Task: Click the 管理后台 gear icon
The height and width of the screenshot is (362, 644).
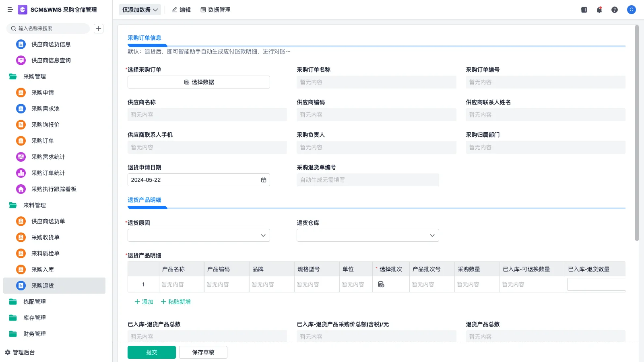Action: (8, 352)
